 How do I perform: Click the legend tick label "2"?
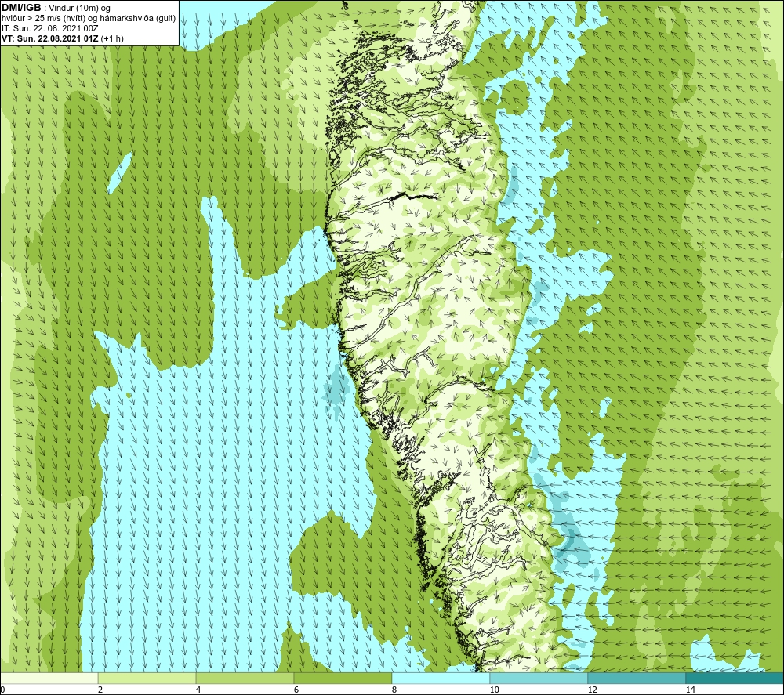tap(100, 690)
